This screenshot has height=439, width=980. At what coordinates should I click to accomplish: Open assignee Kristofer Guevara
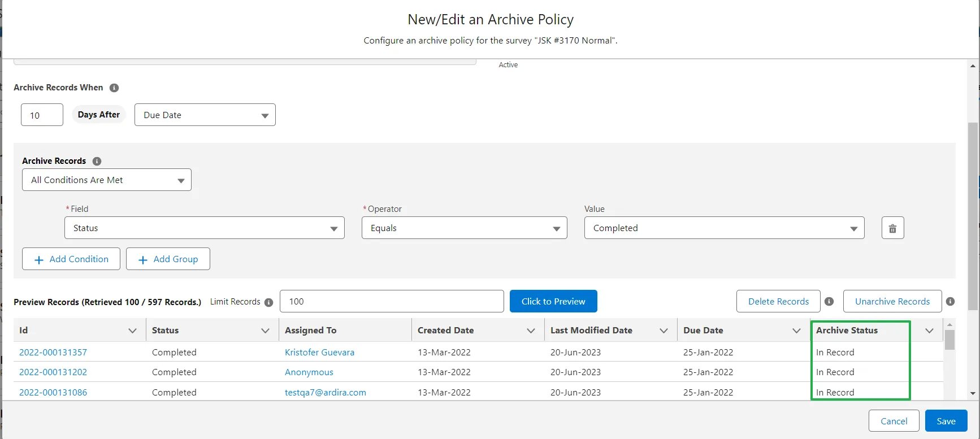319,352
